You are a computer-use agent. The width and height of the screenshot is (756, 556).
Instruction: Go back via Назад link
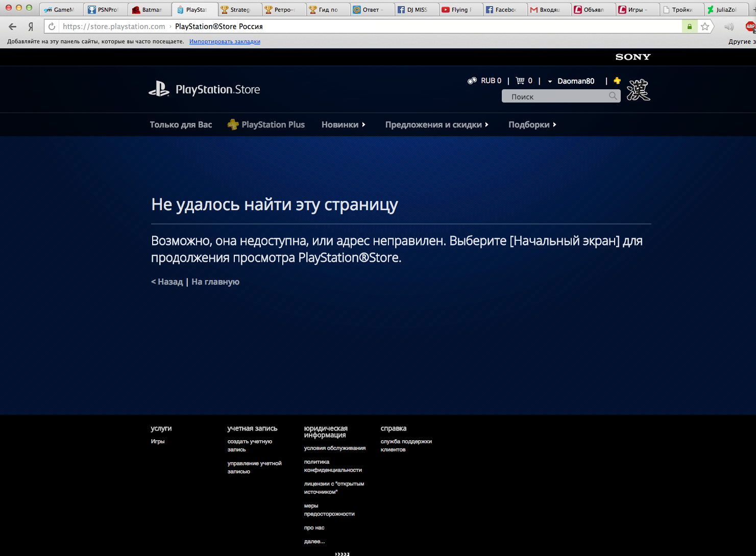[x=167, y=282]
